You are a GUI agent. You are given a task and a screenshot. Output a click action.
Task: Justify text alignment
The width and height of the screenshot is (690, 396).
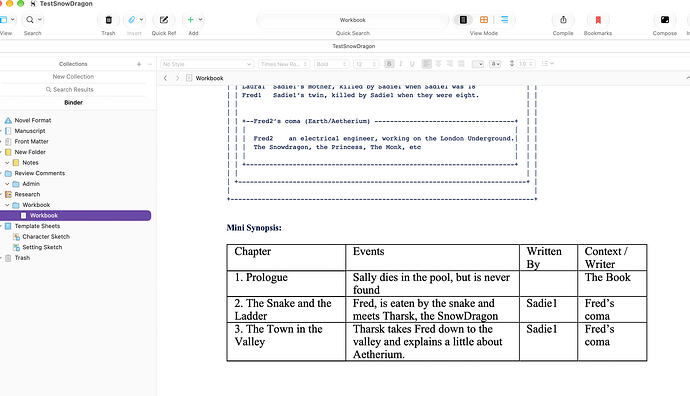coord(461,64)
